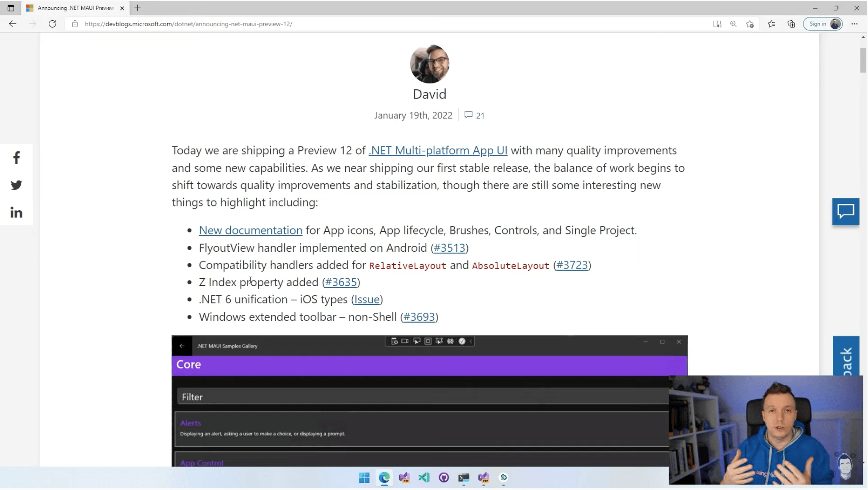Image resolution: width=868 pixels, height=490 pixels.
Task: Click the .NET MAUI Samples Gallery screenshot
Action: (x=429, y=401)
